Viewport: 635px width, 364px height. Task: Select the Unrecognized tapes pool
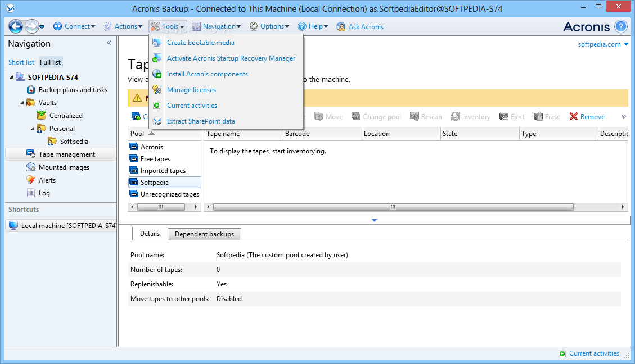pos(164,194)
